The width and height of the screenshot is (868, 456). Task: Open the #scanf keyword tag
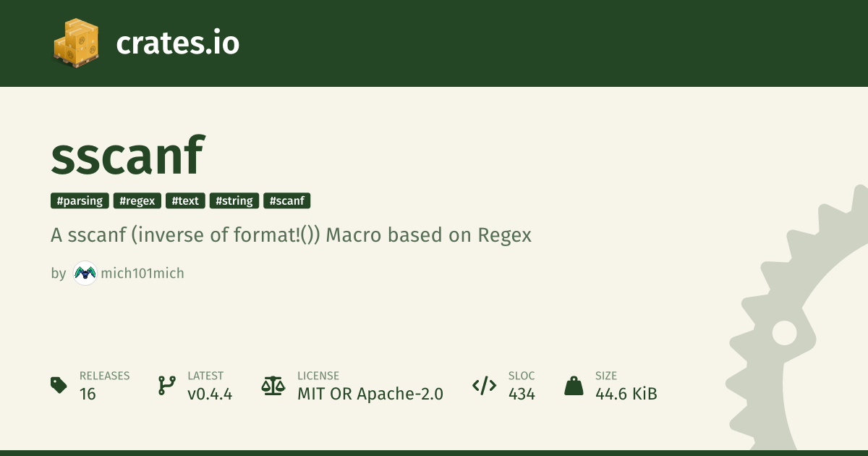click(287, 201)
